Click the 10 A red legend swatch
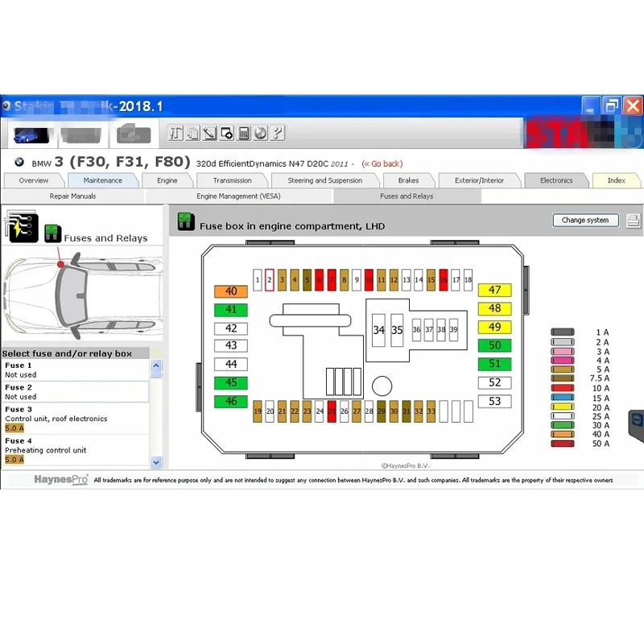Image resolution: width=644 pixels, height=644 pixels. (x=562, y=388)
